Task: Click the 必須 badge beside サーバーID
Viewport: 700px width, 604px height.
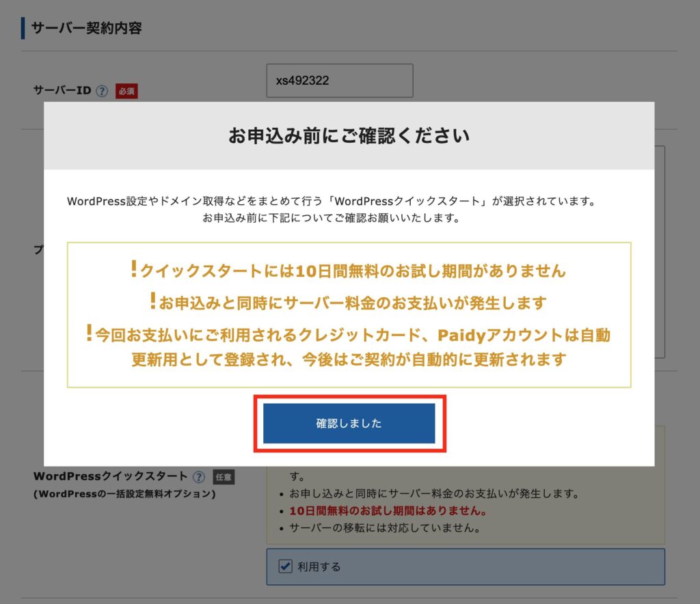Action: point(126,91)
